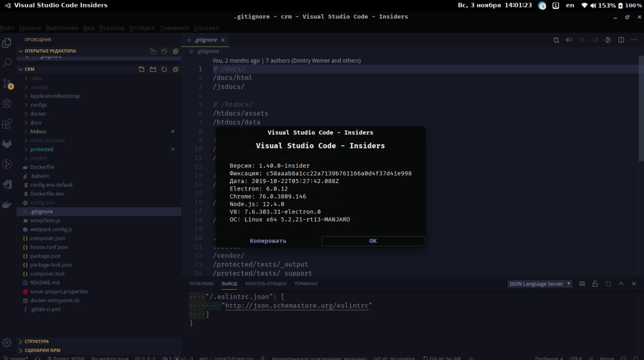Open the Search view in activity bar
Viewport: 644px width, 360px height.
click(7, 63)
